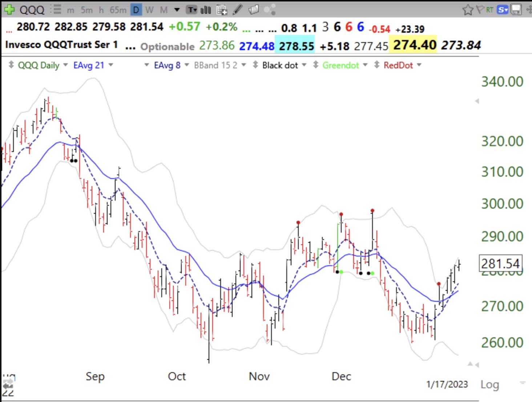Open the timeframe dropdown arrow after M
The height and width of the screenshot is (402, 532).
coord(177,10)
